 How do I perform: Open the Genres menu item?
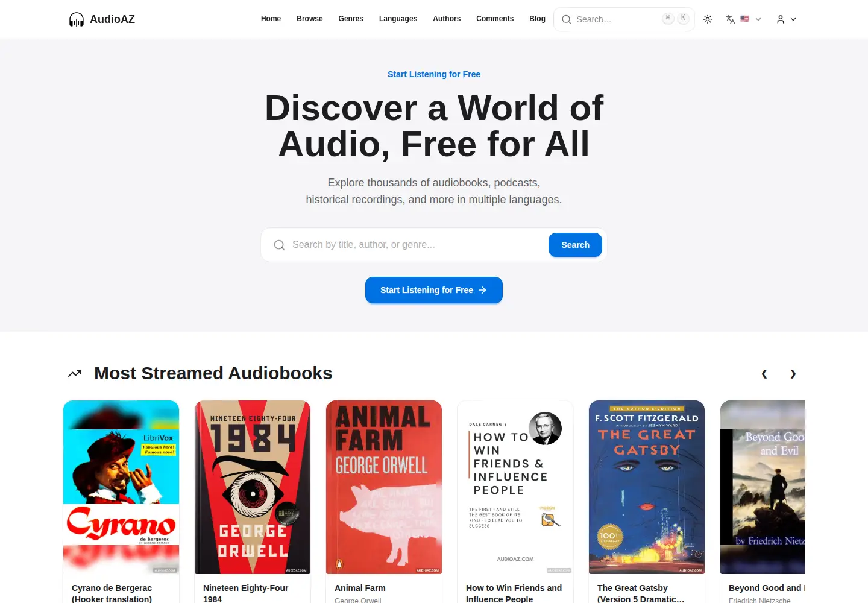pos(351,19)
